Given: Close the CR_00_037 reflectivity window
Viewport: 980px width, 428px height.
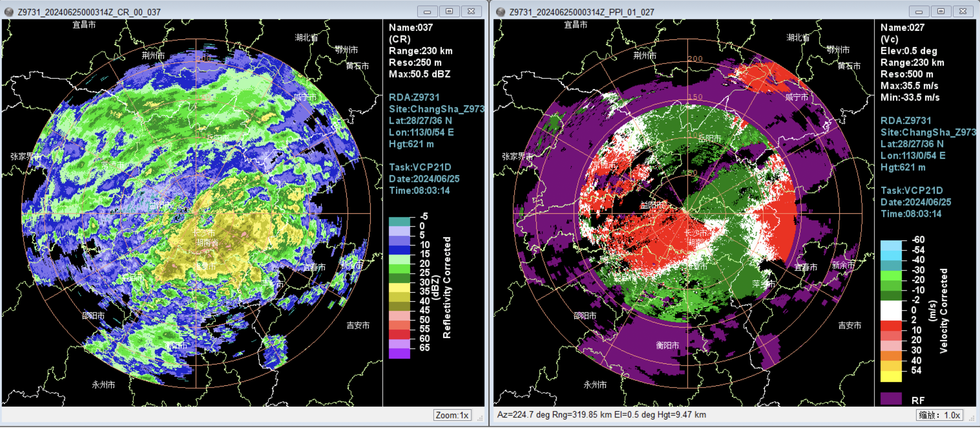Looking at the screenshot, I should 471,12.
